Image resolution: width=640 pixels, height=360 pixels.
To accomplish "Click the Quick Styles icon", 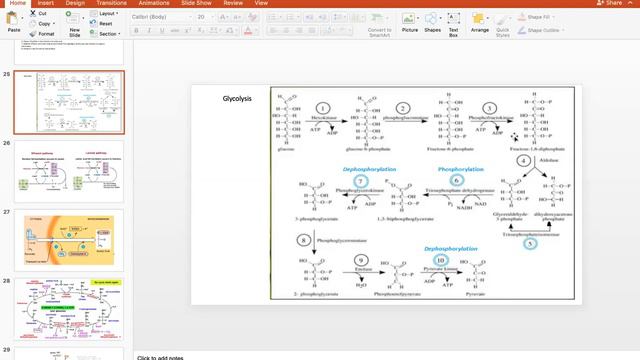I will tap(502, 19).
